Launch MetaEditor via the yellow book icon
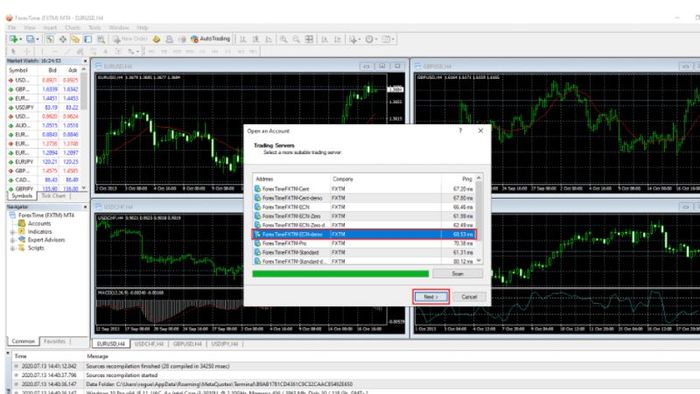Screen dimensions: 700x394 pos(156,39)
